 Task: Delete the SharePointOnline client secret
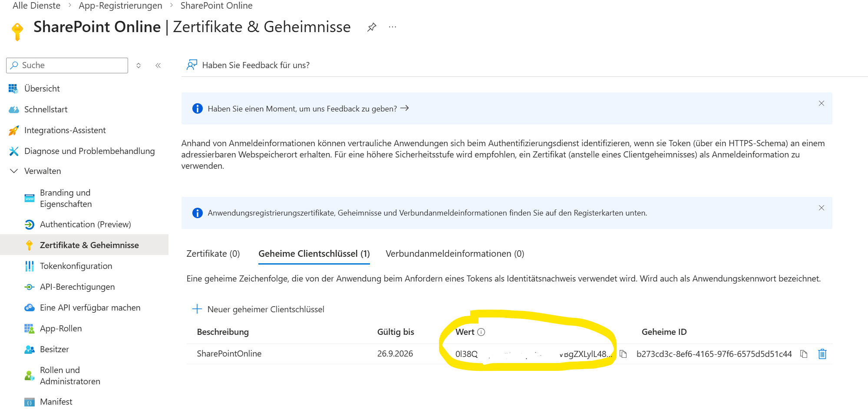(822, 354)
